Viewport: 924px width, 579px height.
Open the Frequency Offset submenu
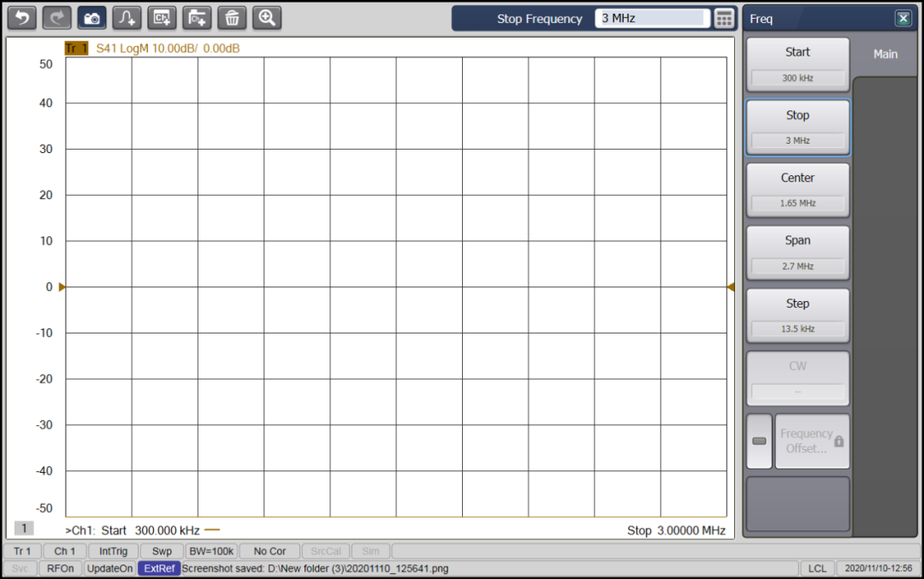(x=811, y=440)
